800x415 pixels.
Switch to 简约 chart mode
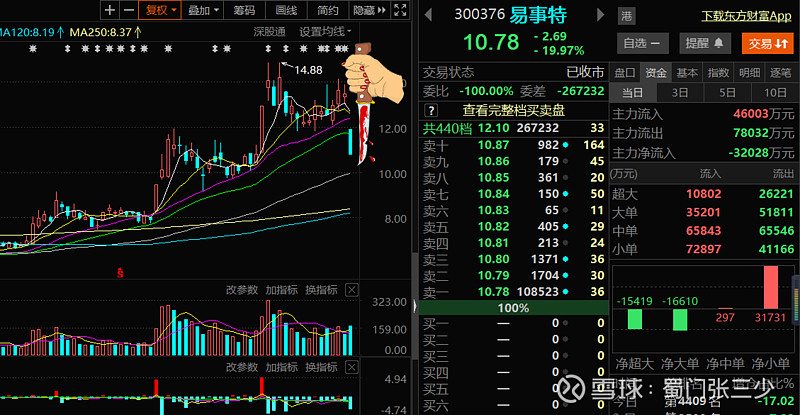[328, 10]
